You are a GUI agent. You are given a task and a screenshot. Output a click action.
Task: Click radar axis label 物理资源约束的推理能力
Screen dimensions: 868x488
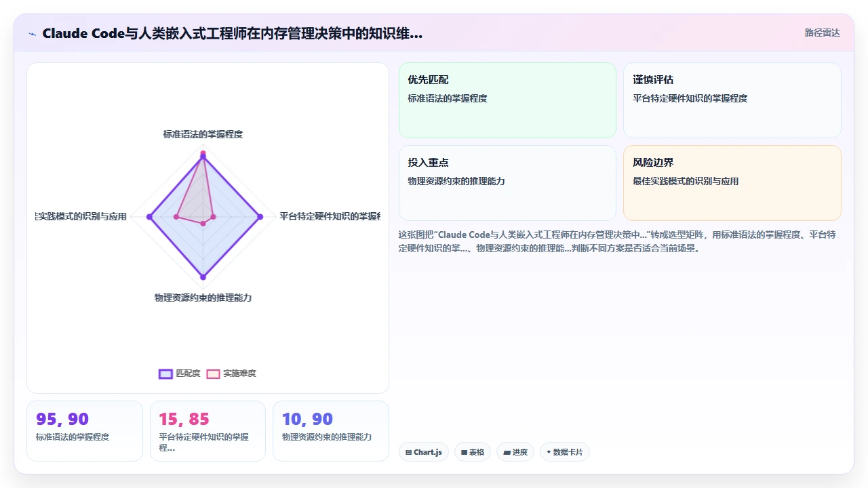(203, 298)
